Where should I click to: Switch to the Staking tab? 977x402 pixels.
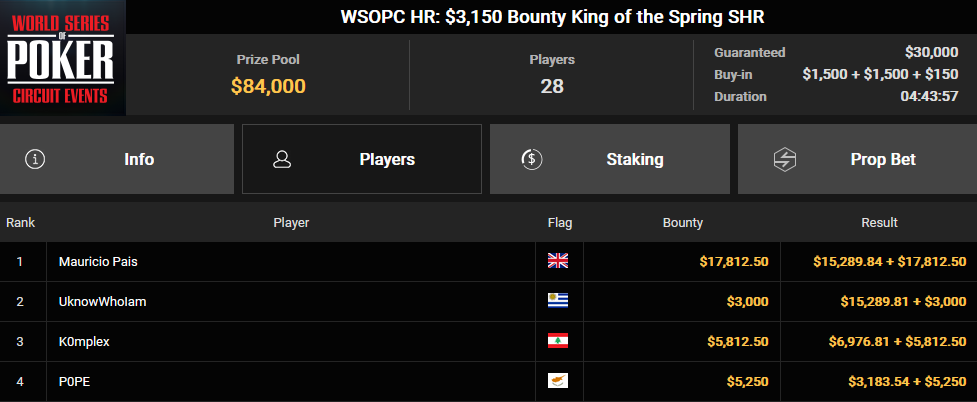(x=609, y=159)
